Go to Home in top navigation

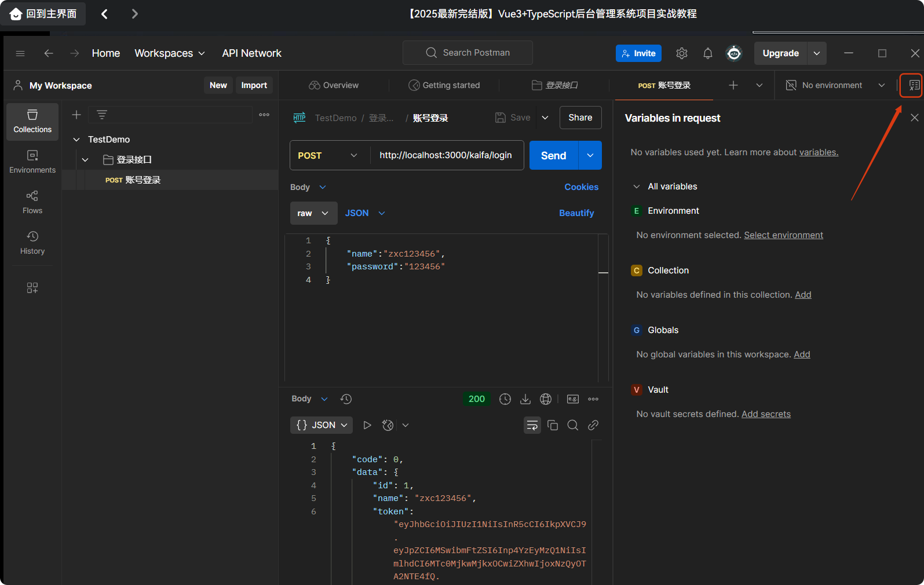106,53
